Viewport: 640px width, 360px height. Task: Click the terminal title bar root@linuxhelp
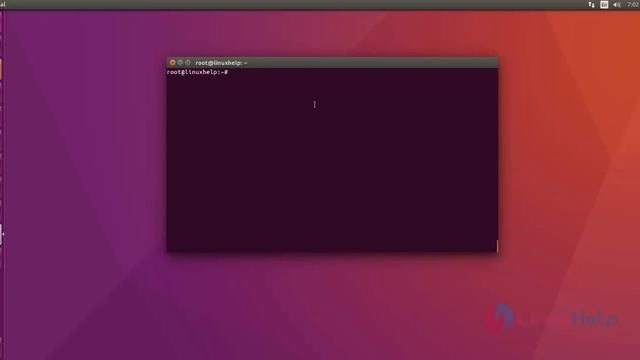[x=332, y=62]
